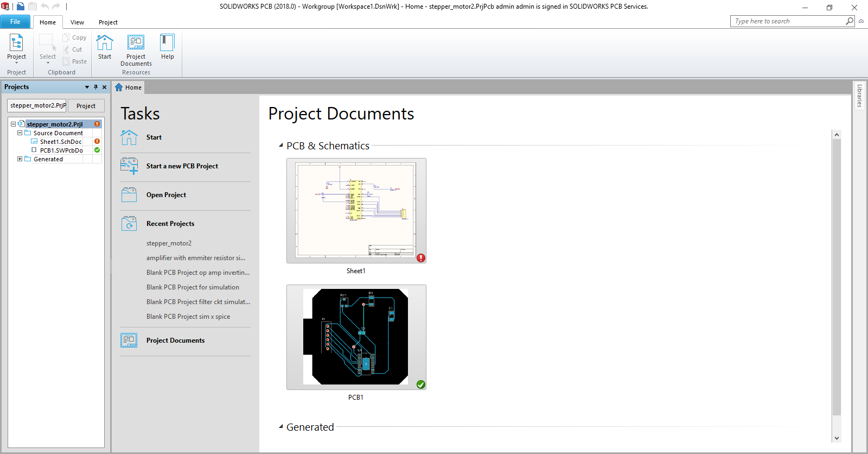Screen dimensions: 868x454
Task: Collapse the Source Documents folder
Action: (20, 133)
